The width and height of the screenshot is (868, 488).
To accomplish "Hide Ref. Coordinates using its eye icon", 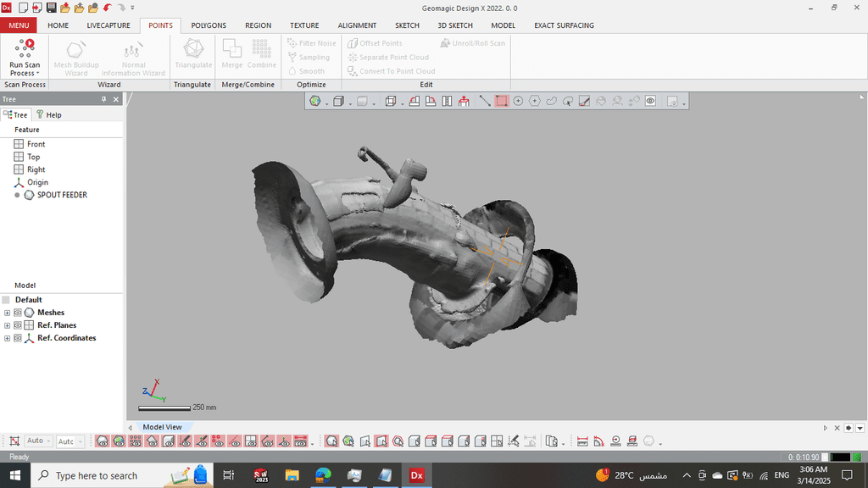I will click(x=17, y=338).
